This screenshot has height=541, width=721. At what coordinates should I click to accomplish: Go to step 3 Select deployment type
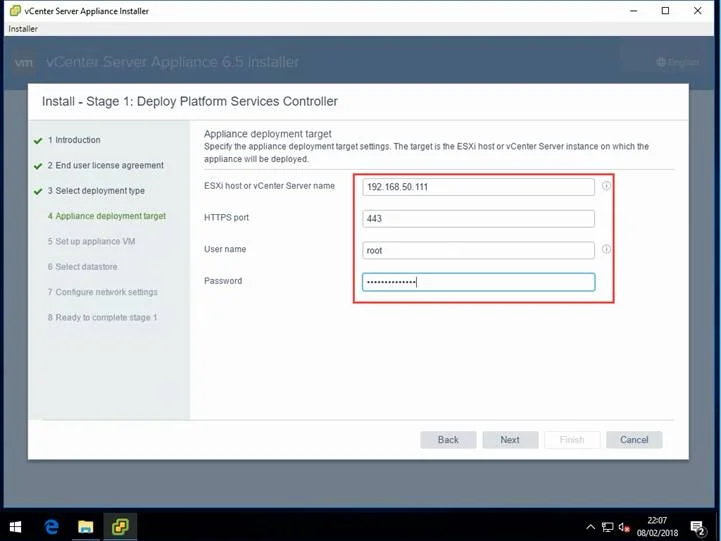point(96,190)
